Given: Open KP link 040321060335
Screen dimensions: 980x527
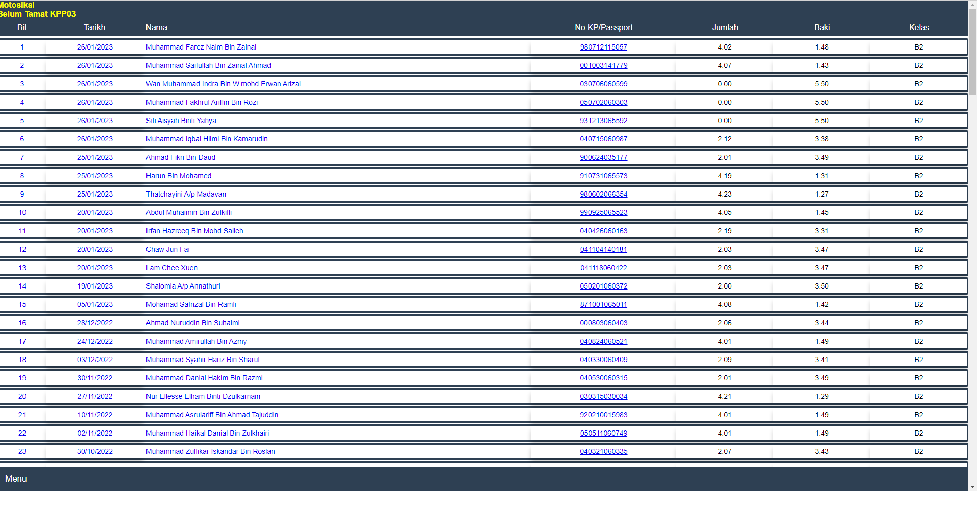Looking at the screenshot, I should click(x=603, y=451).
